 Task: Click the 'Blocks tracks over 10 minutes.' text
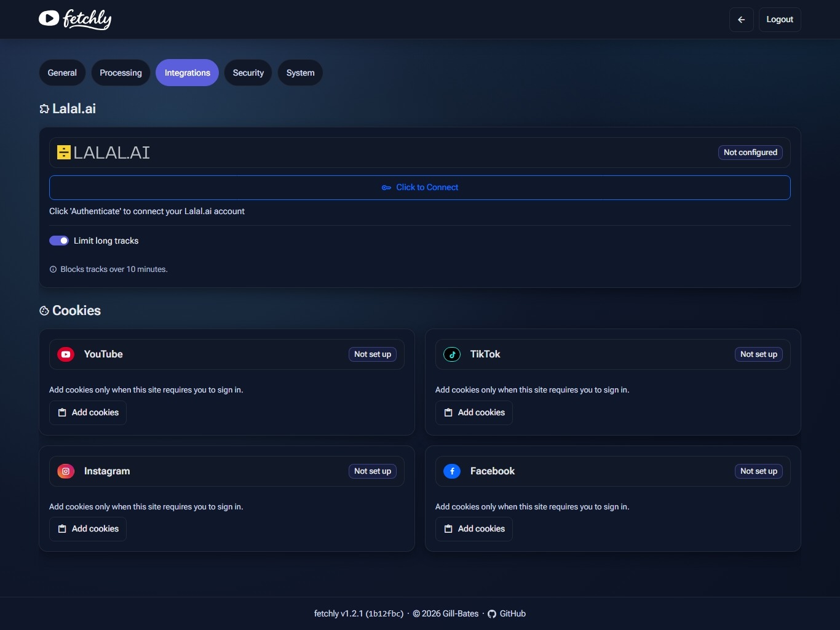pyautogui.click(x=114, y=269)
